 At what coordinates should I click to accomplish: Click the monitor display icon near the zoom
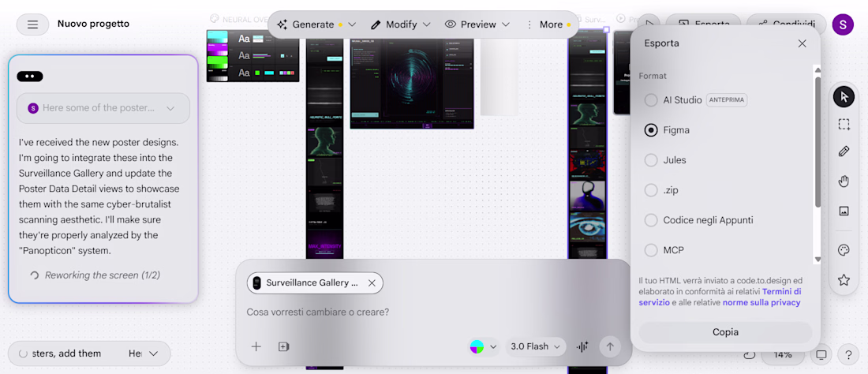pyautogui.click(x=821, y=354)
